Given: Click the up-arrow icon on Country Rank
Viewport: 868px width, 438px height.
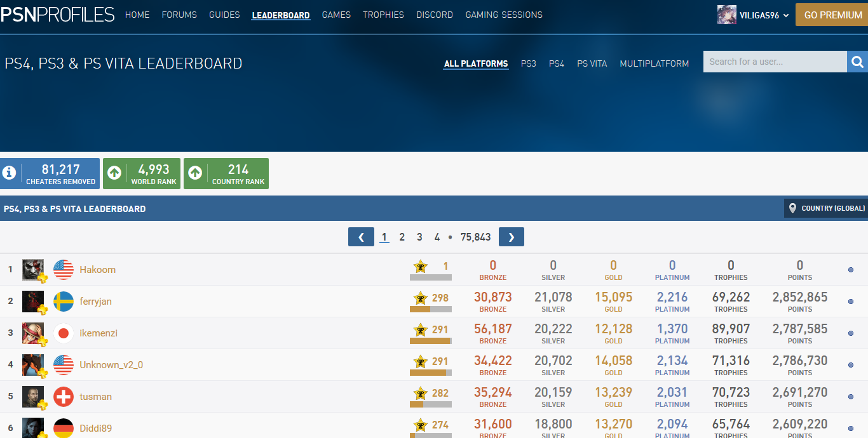Looking at the screenshot, I should (x=195, y=173).
